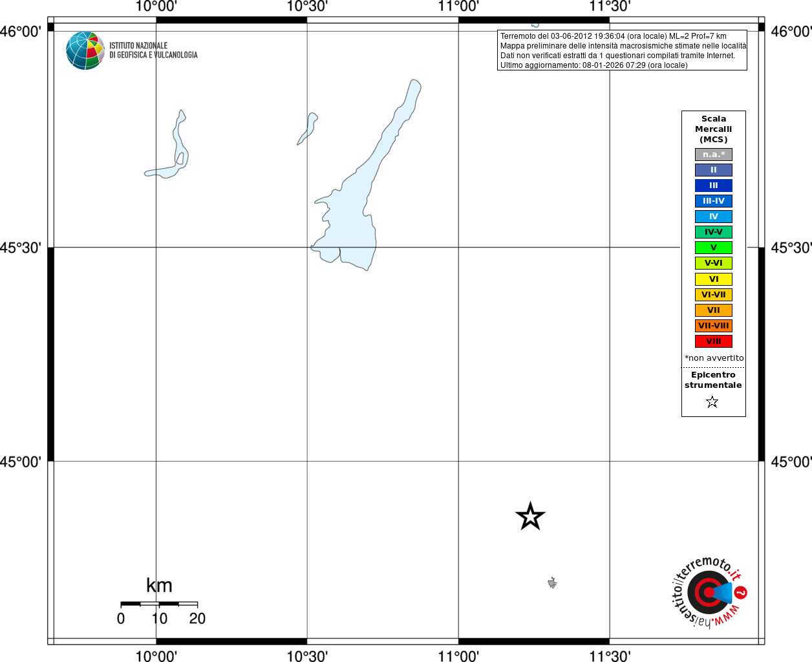812x662 pixels.
Task: Click the small gray locality marker
Action: [552, 583]
